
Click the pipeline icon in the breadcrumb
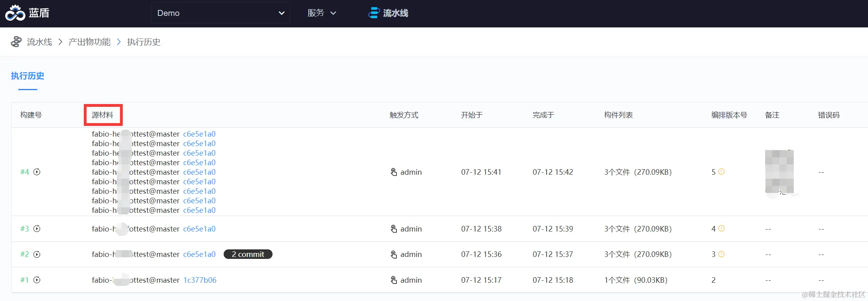16,42
